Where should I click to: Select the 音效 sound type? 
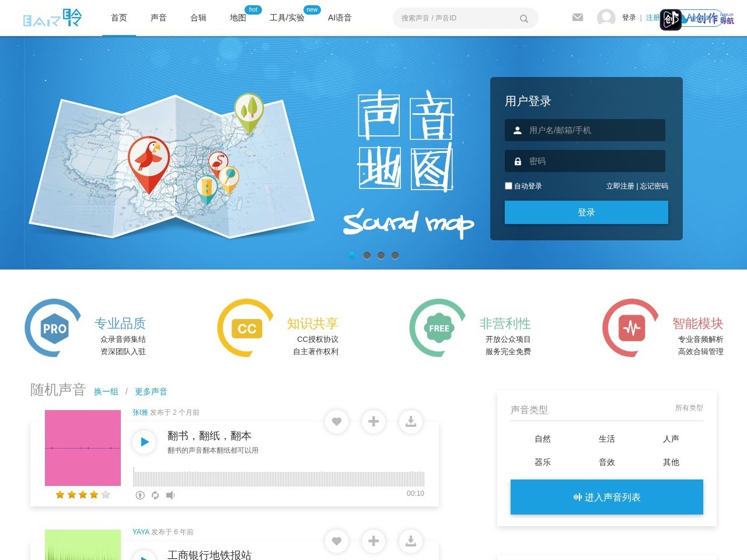(607, 462)
